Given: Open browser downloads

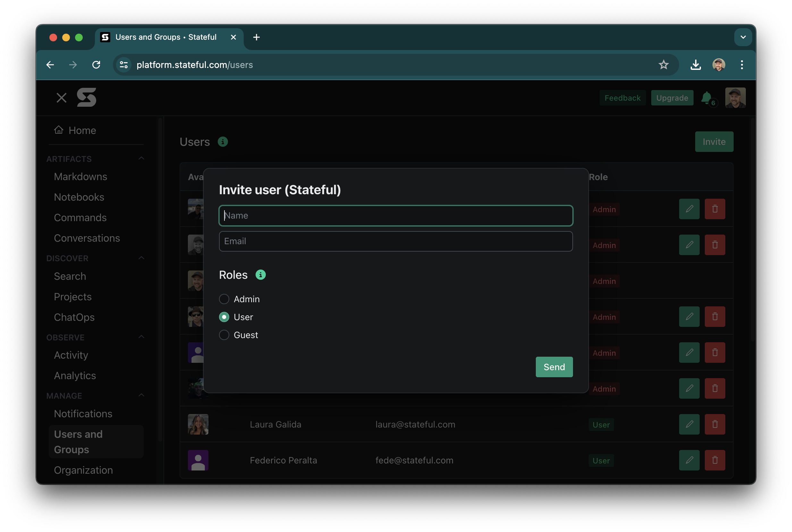Looking at the screenshot, I should point(695,65).
